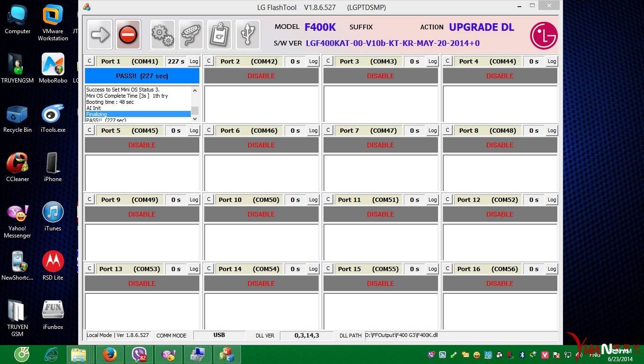Click the DLL VER value 0,3,14,3
The width and height of the screenshot is (644, 364).
tap(307, 335)
